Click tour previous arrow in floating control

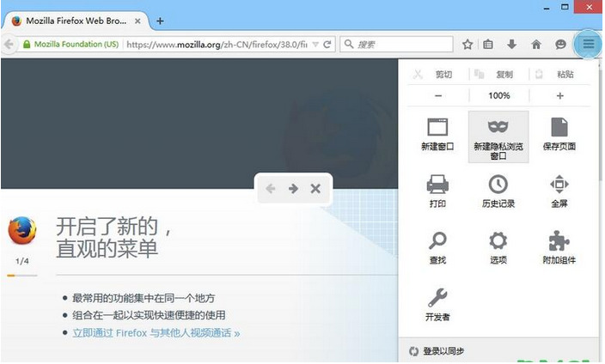coord(271,189)
